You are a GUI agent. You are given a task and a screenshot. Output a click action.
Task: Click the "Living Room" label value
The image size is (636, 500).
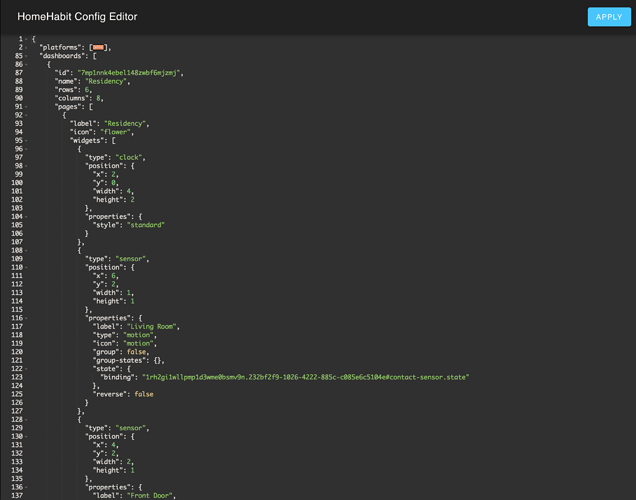(x=150, y=326)
